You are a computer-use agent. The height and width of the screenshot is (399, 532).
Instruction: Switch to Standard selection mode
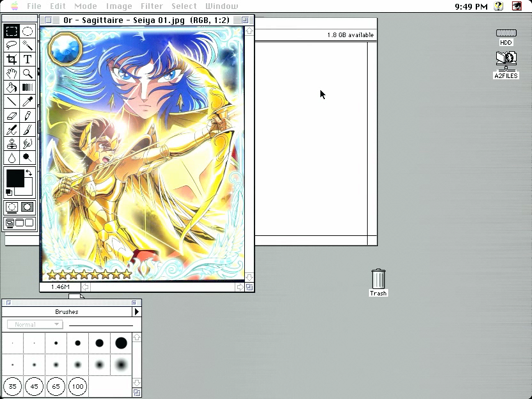pos(12,207)
